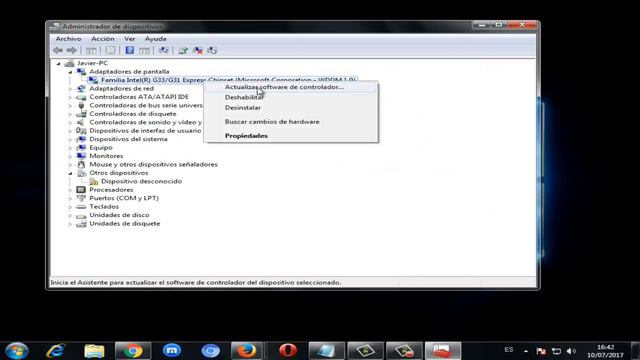640x360 pixels.
Task: Click the ES language indicator in the taskbar
Action: click(x=509, y=350)
